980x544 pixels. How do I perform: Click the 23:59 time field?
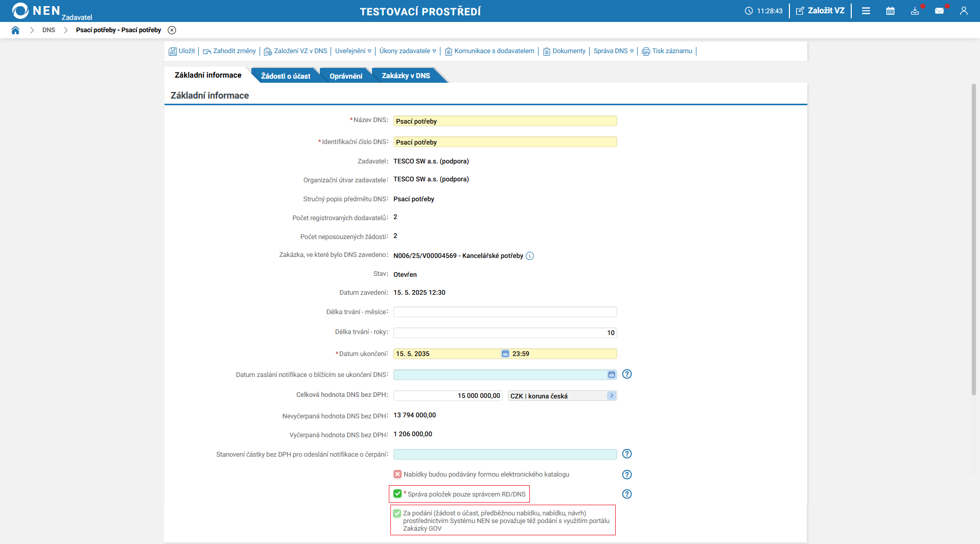564,354
